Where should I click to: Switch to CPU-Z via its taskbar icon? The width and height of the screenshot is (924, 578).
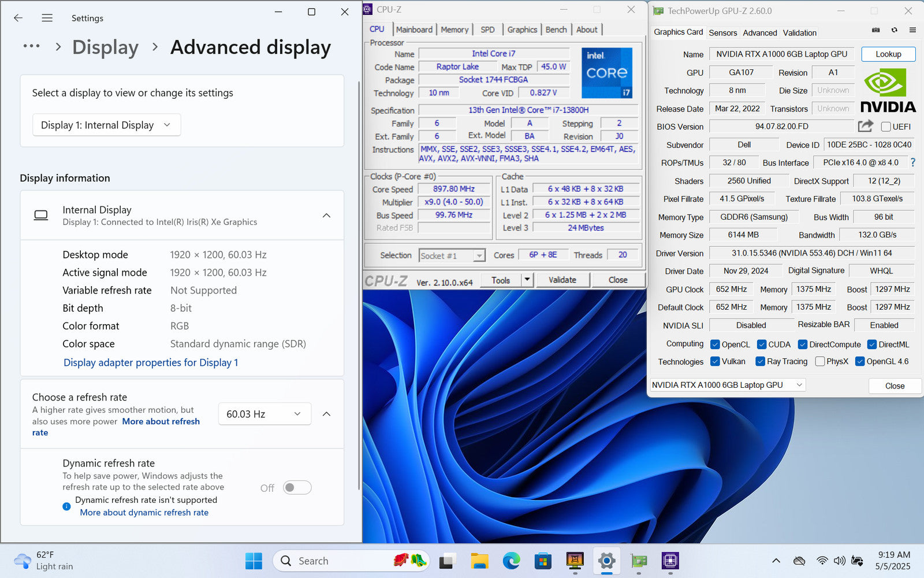(670, 561)
